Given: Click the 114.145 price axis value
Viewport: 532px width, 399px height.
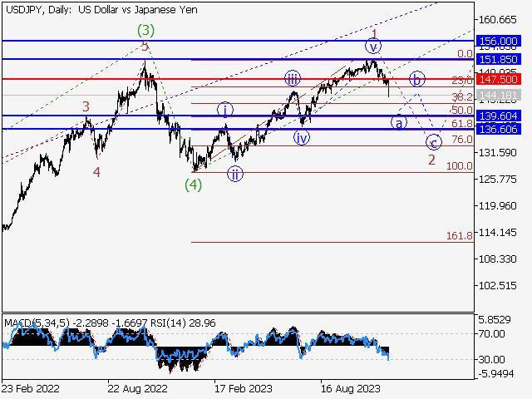Looking at the screenshot, I should 497,233.
